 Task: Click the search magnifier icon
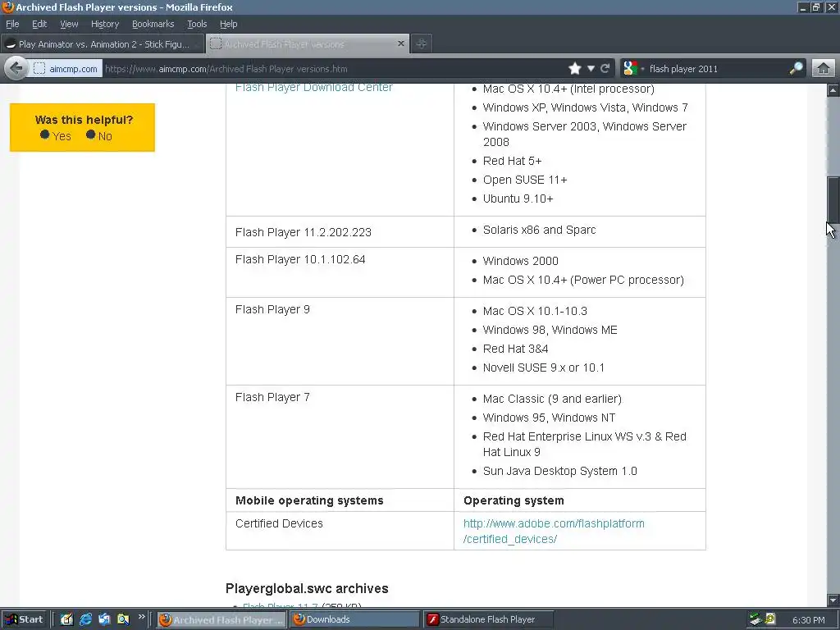coord(796,69)
